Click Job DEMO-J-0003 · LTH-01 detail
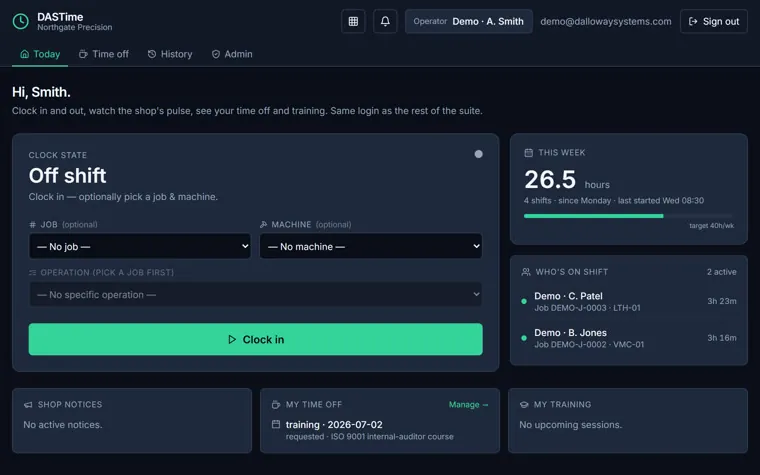The image size is (760, 475). pos(587,308)
